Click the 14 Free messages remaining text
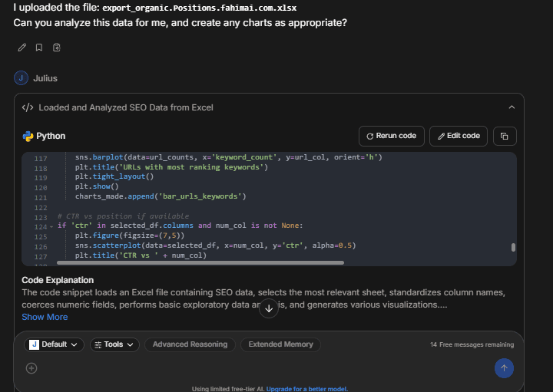This screenshot has width=553, height=392. pyautogui.click(x=472, y=344)
